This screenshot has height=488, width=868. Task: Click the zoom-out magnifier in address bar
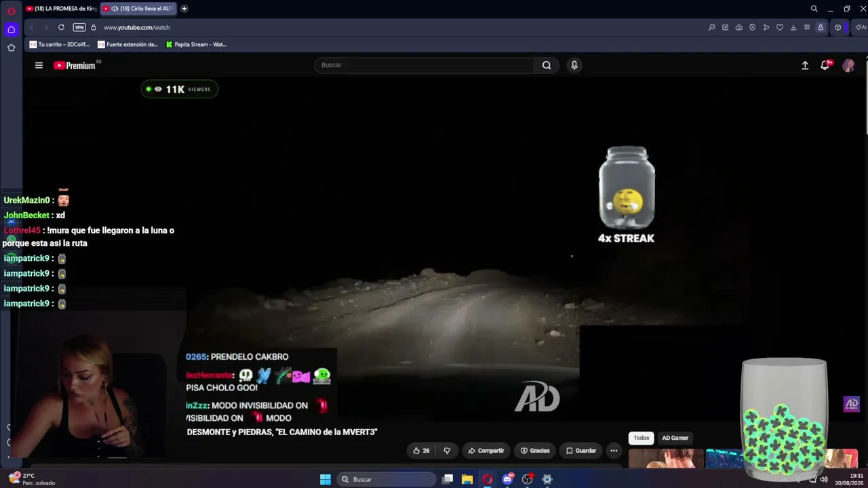click(711, 27)
